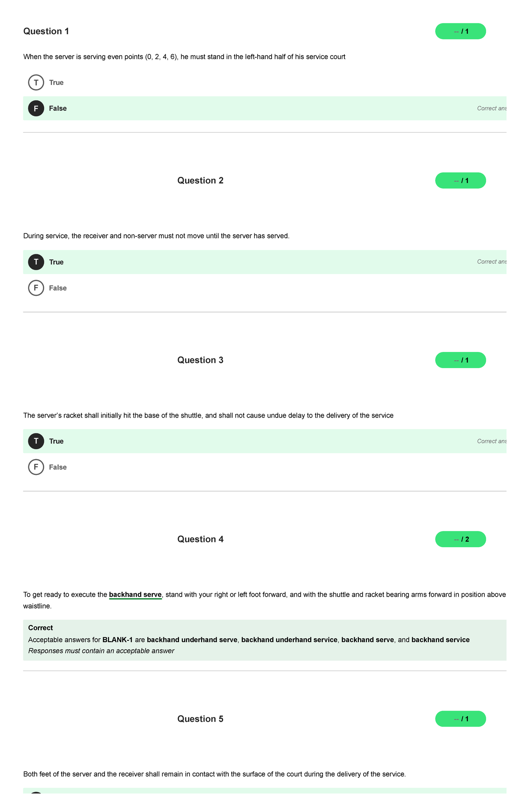The width and height of the screenshot is (525, 812).
Task: Click the F circle icon in Question 1
Action: pos(36,108)
